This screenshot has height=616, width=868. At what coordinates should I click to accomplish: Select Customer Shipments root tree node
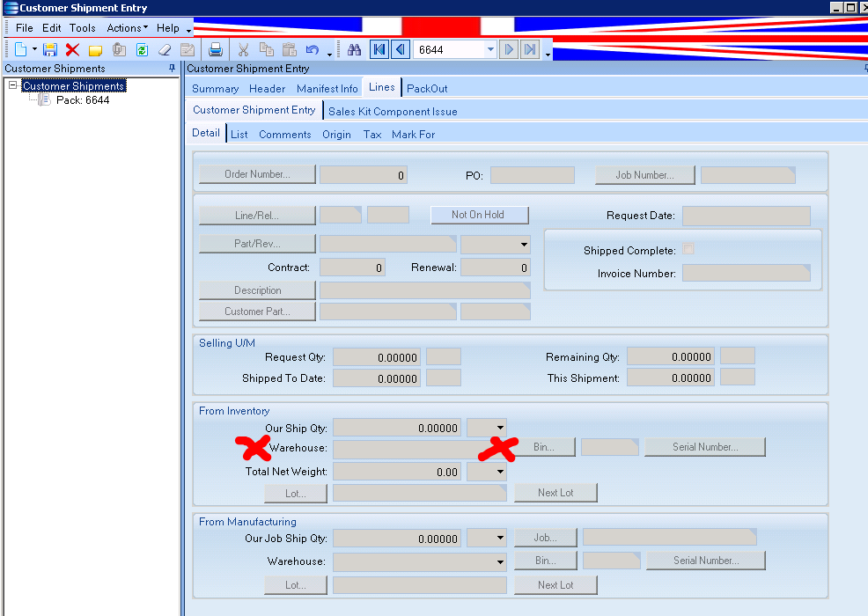coord(74,85)
